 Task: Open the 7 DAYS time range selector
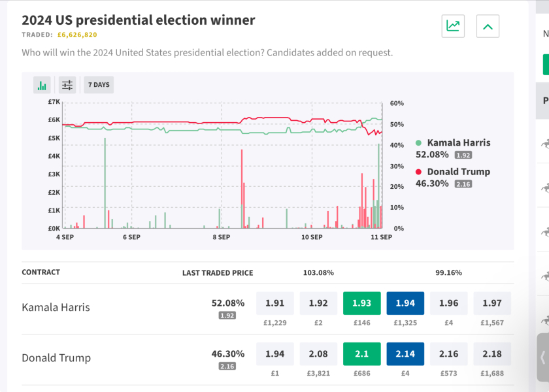tap(99, 85)
